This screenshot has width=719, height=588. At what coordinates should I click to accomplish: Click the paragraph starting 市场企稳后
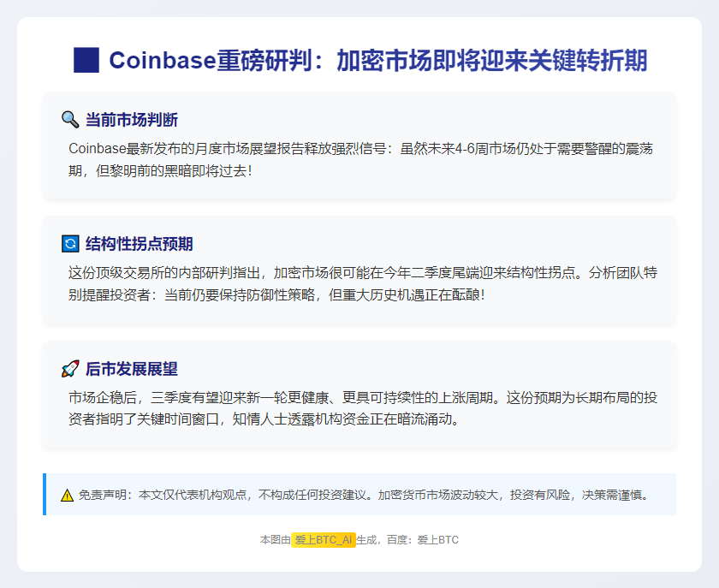point(363,408)
